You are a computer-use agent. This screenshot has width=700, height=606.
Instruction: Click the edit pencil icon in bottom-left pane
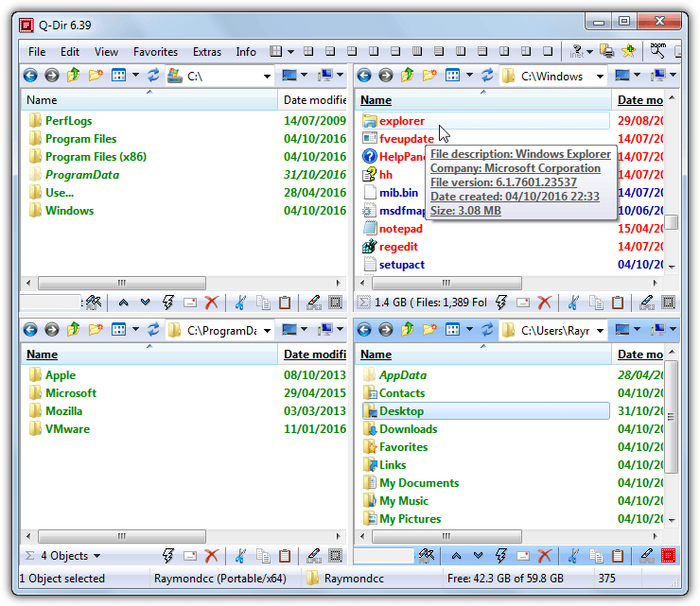[x=314, y=556]
